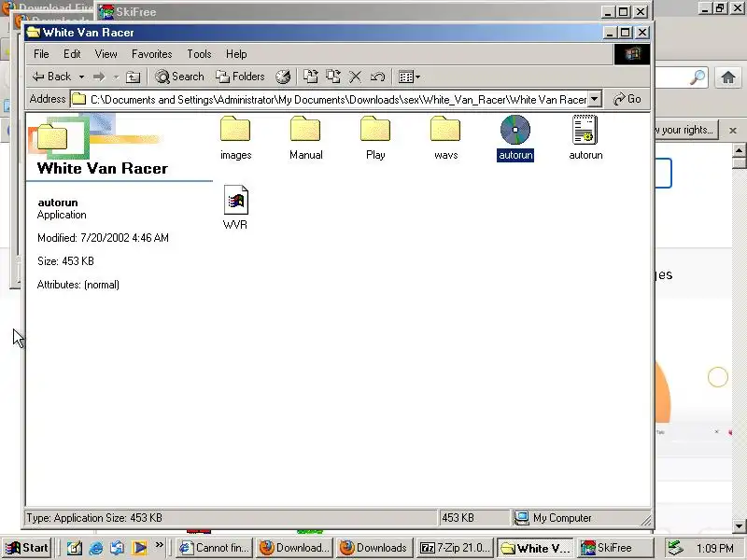Click the 1:09 PM system clock
The width and height of the screenshot is (747, 560).
(x=714, y=548)
